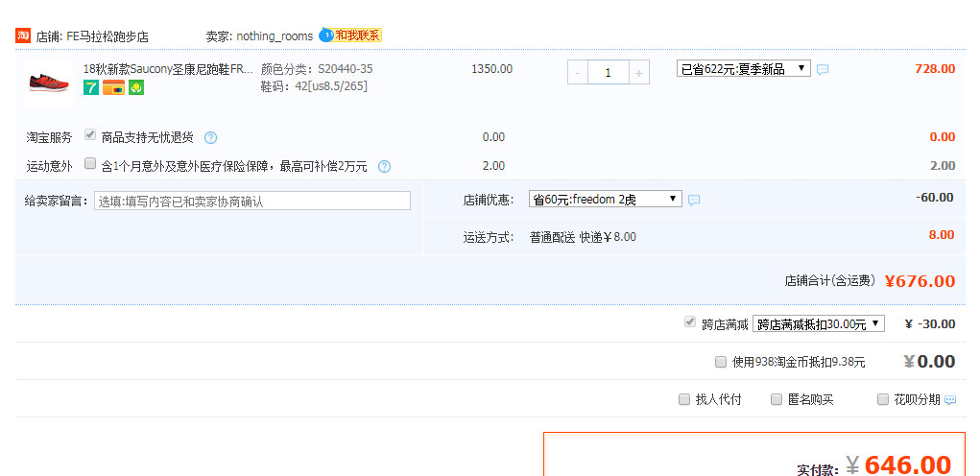
Task: Toggle the 跨店满减 checkbox
Action: tap(690, 322)
